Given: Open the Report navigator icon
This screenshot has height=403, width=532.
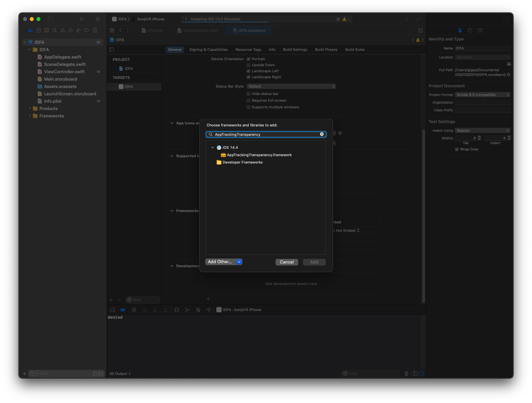Looking at the screenshot, I should (x=95, y=30).
